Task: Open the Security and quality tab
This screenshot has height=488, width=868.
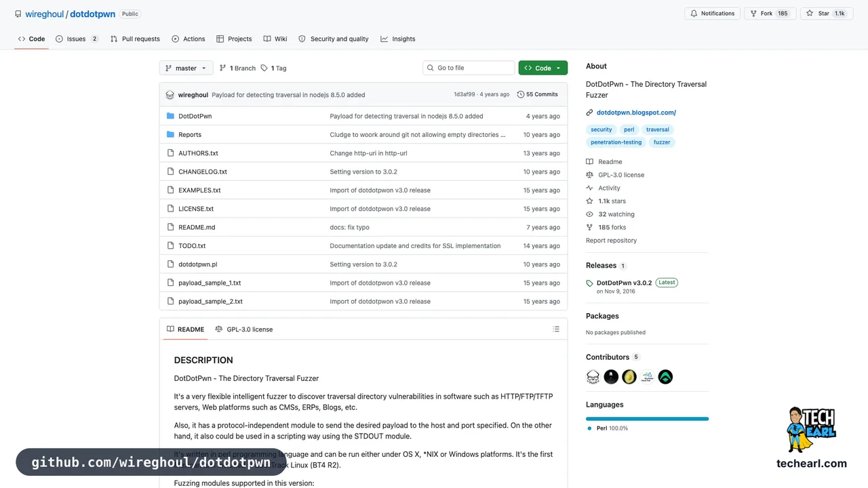Action: 334,39
